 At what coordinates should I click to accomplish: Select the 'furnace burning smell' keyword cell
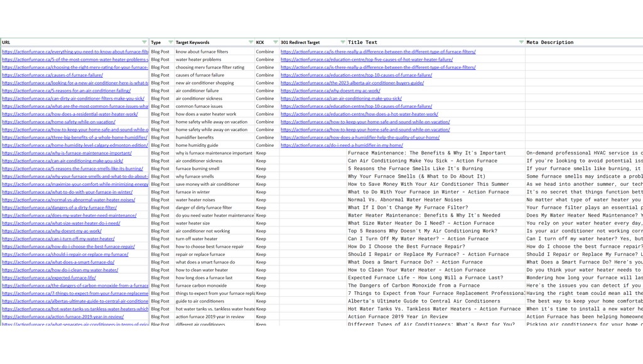(x=215, y=168)
